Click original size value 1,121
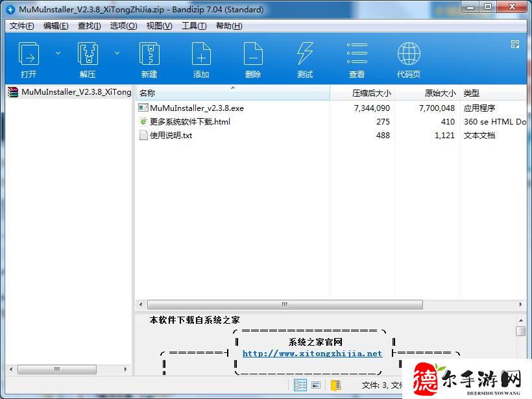The height and width of the screenshot is (399, 532). [x=444, y=136]
